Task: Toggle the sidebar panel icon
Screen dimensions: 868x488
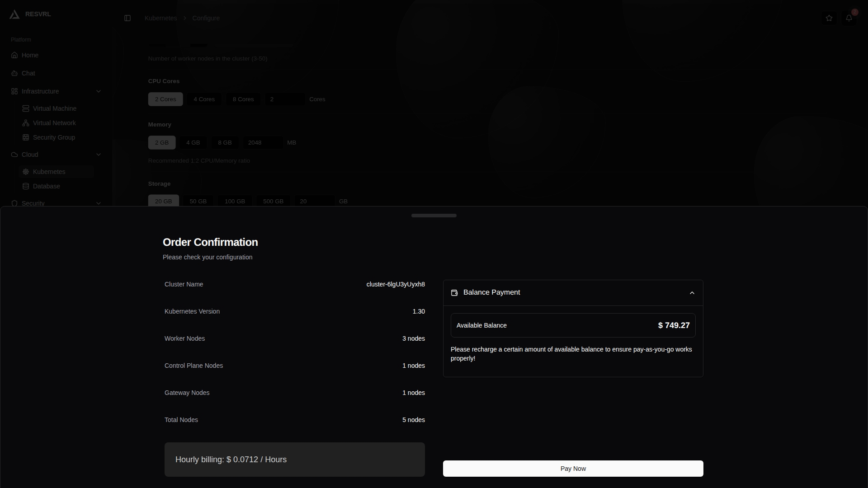Action: pos(127,18)
